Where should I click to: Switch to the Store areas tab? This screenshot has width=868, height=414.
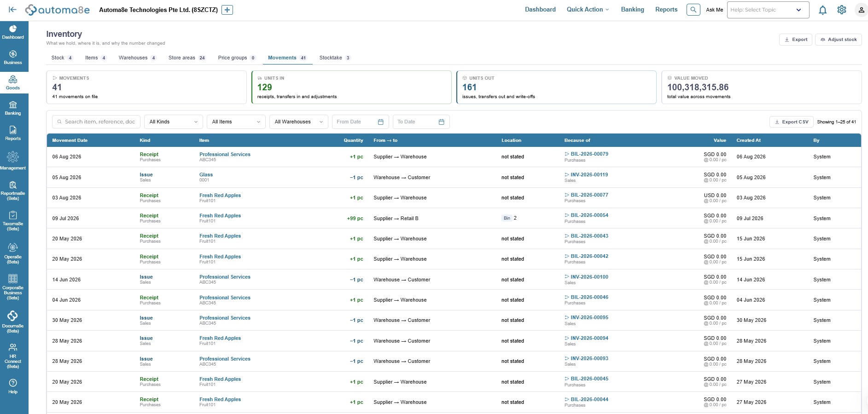click(x=186, y=58)
